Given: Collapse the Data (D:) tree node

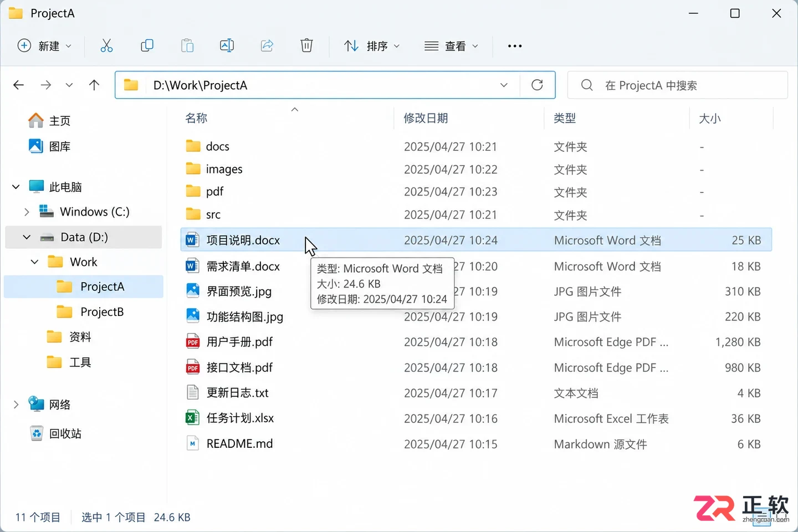Looking at the screenshot, I should pyautogui.click(x=27, y=237).
